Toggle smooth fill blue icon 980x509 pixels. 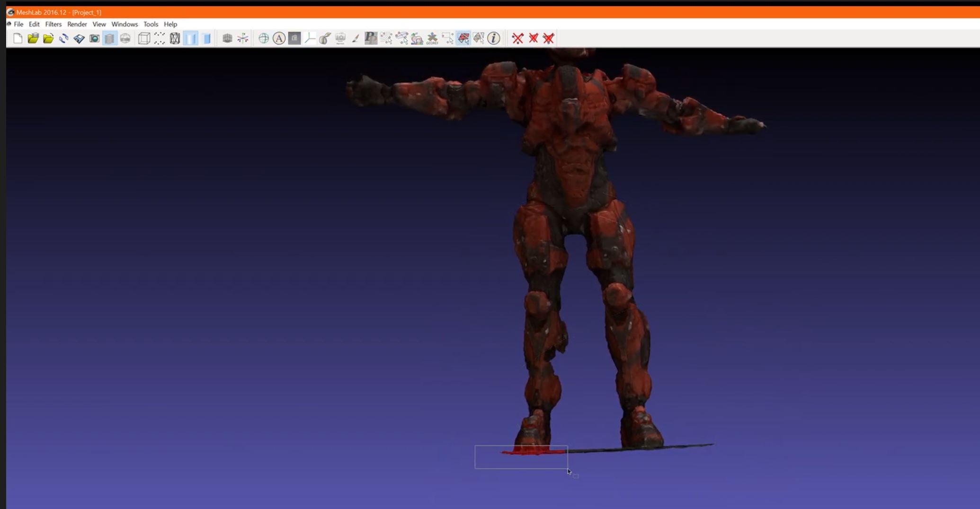coord(206,38)
